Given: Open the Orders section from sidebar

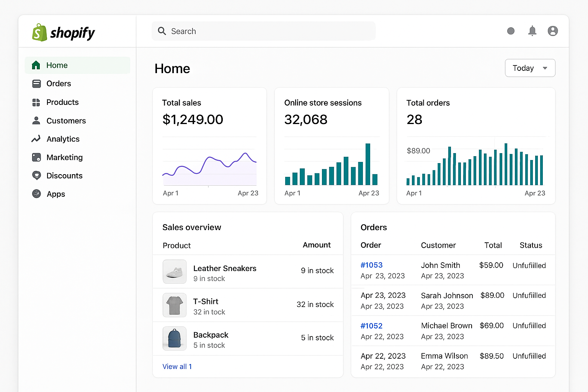Looking at the screenshot, I should 58,83.
